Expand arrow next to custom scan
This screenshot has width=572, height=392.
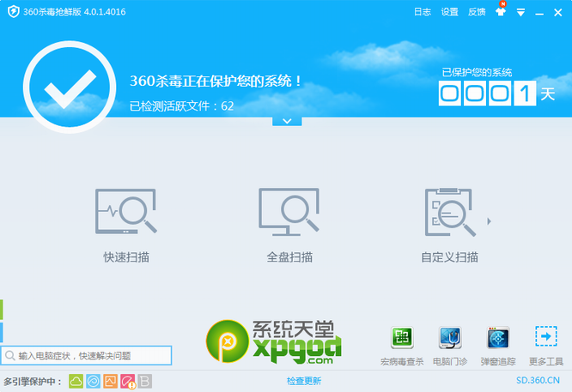tap(490, 221)
